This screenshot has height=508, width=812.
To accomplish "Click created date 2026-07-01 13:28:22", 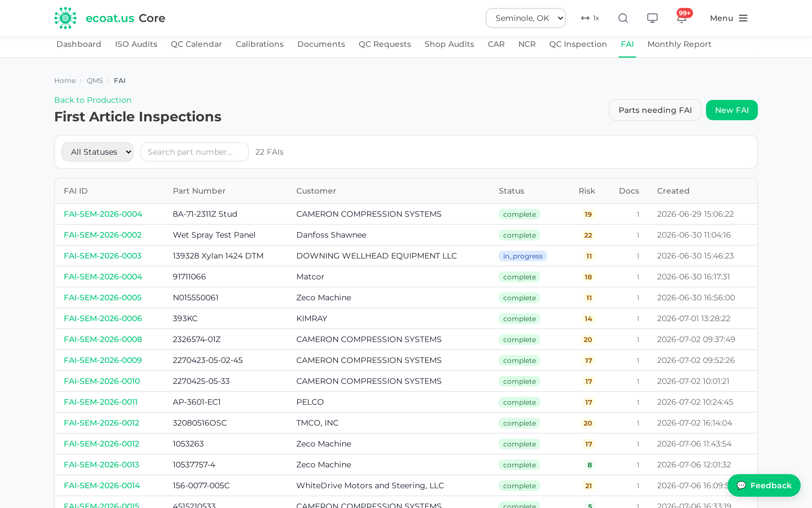I will click(694, 318).
